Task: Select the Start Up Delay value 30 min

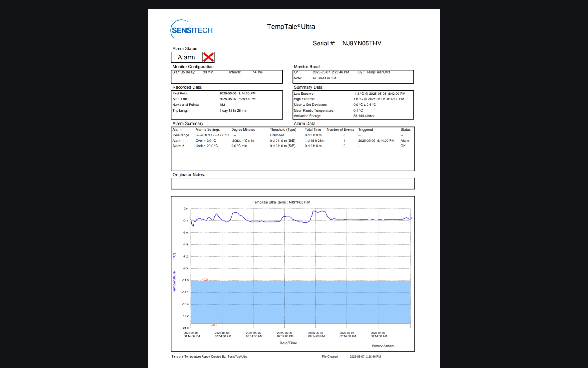Action: click(208, 72)
